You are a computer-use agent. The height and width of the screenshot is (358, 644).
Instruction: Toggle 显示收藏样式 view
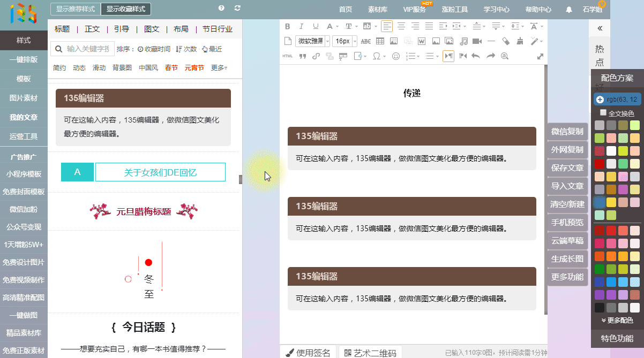(x=126, y=9)
